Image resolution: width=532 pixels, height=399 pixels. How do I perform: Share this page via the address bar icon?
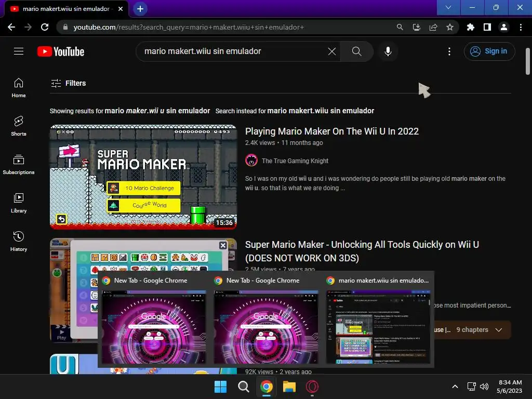click(433, 27)
